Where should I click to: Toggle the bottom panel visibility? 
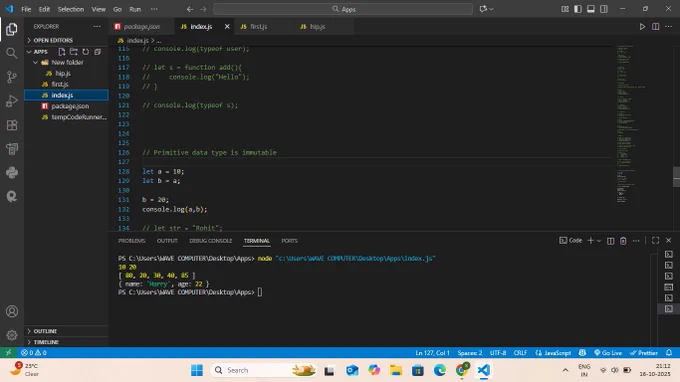[591, 9]
